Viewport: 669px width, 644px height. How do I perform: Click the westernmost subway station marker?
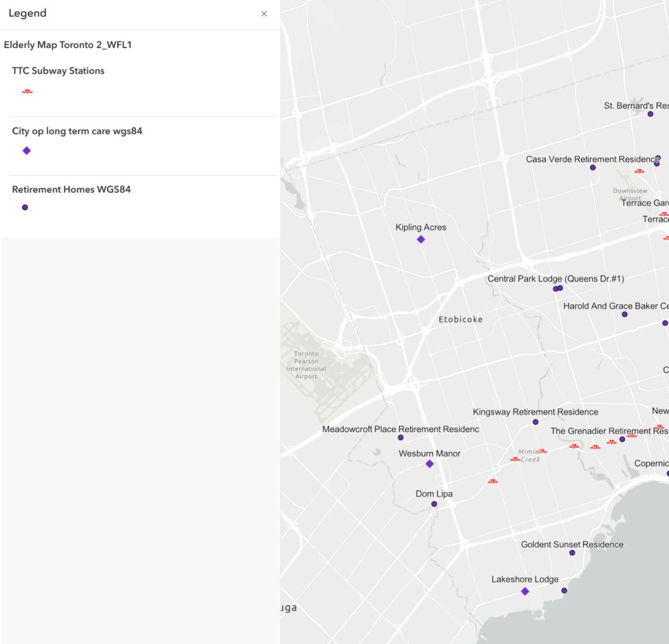coord(493,481)
